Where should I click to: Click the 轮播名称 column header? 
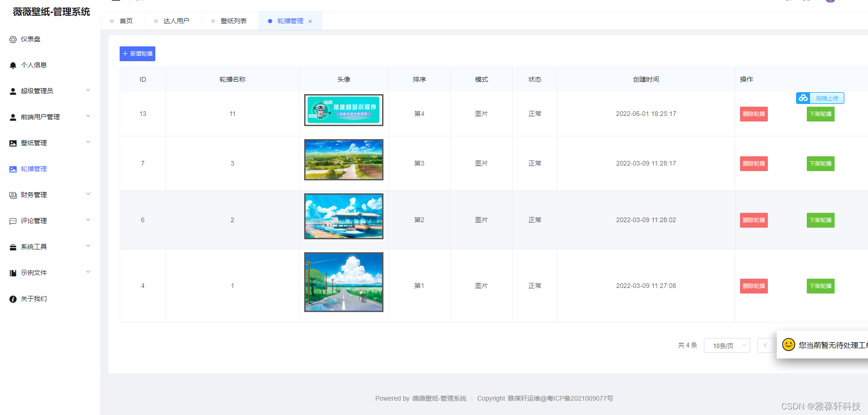[232, 79]
